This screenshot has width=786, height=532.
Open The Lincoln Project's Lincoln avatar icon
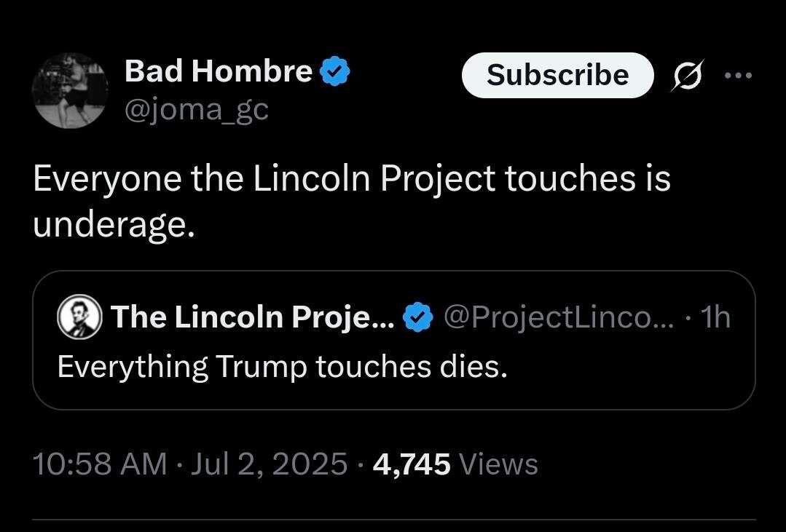(x=79, y=317)
